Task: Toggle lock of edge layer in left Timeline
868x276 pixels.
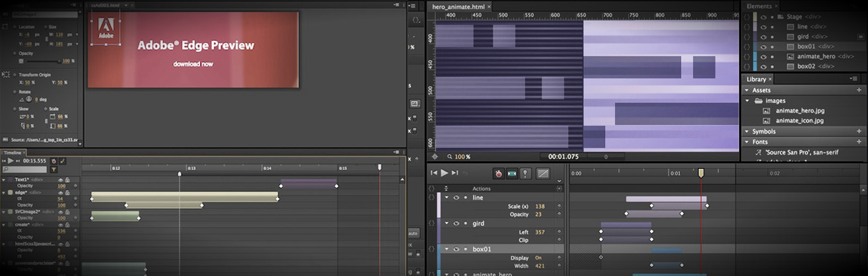Action: (x=68, y=192)
